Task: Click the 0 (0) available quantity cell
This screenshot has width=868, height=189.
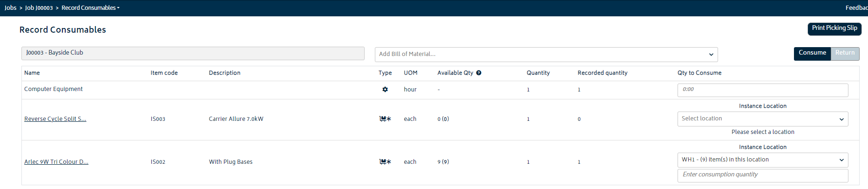Action: click(443, 119)
